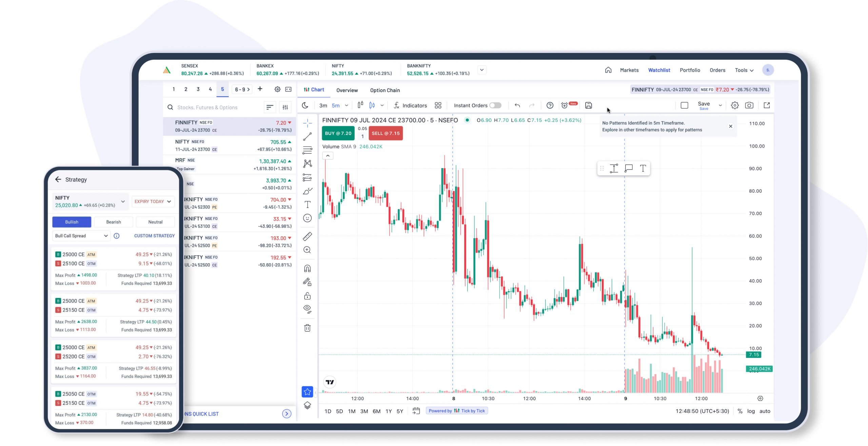This screenshot has width=868, height=446.
Task: Toggle the Instant Orders switch
Action: point(495,105)
